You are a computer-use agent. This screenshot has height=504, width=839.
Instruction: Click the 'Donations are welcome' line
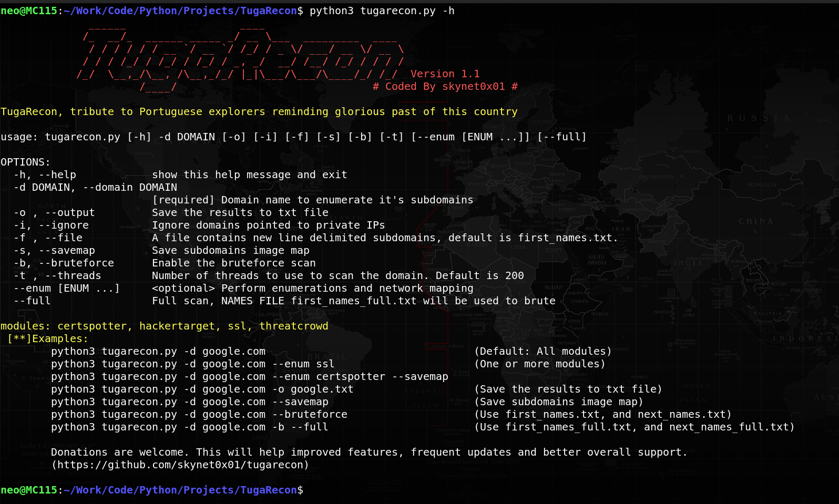point(370,452)
